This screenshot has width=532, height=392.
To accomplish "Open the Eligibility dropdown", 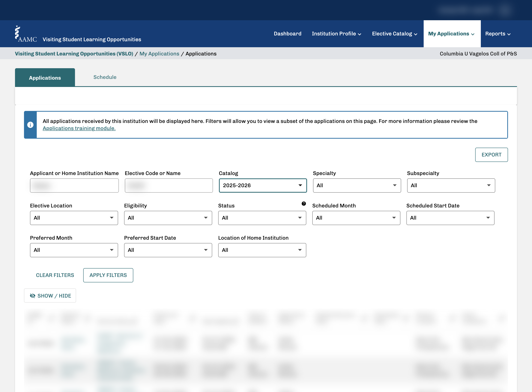I will (168, 218).
